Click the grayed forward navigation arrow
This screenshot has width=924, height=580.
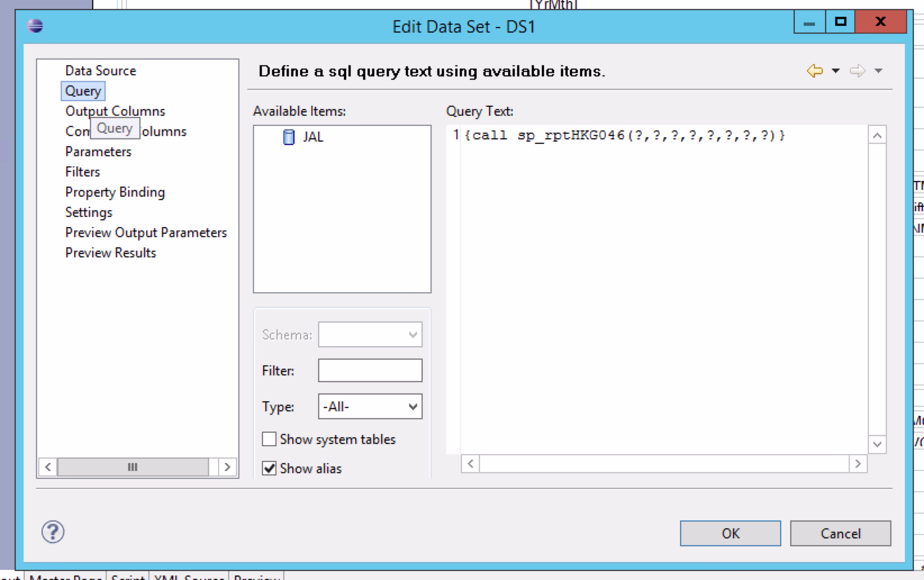coord(857,71)
